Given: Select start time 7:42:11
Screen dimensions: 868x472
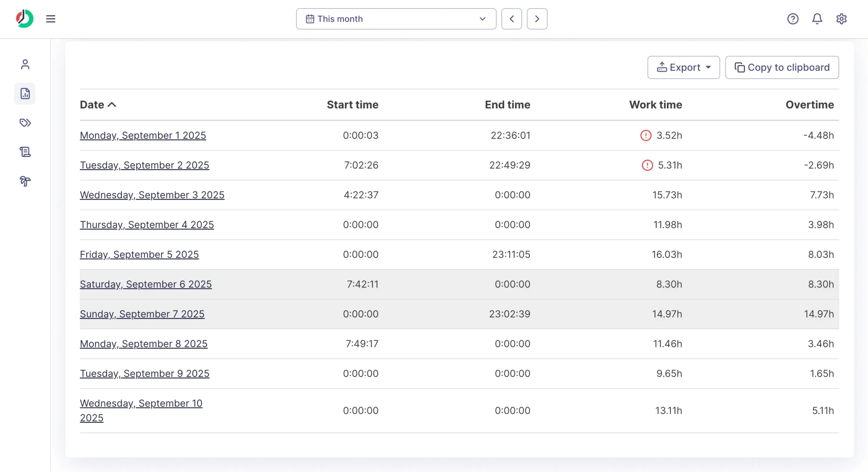Looking at the screenshot, I should [x=363, y=284].
